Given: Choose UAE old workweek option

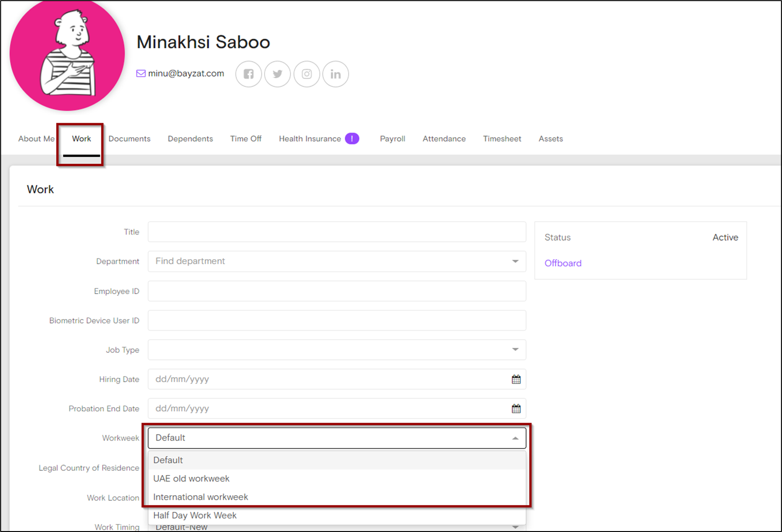Looking at the screenshot, I should (337, 478).
